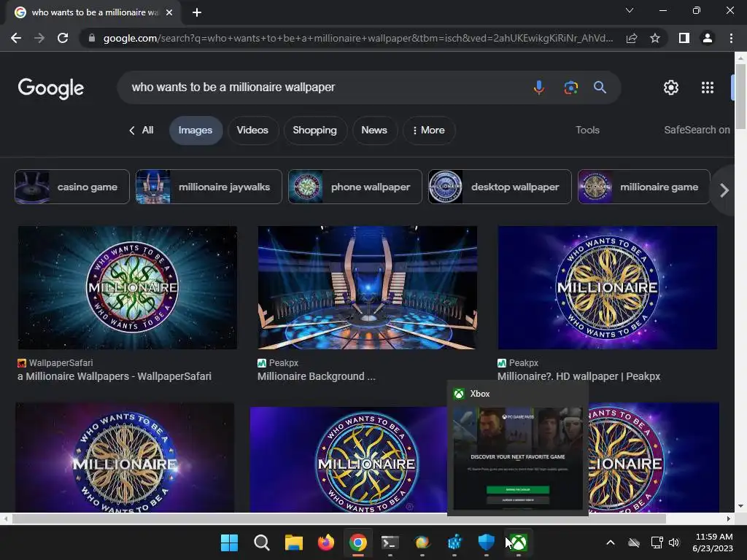Screen dimensions: 747x560
Task: Open Google apps grid
Action: click(708, 87)
